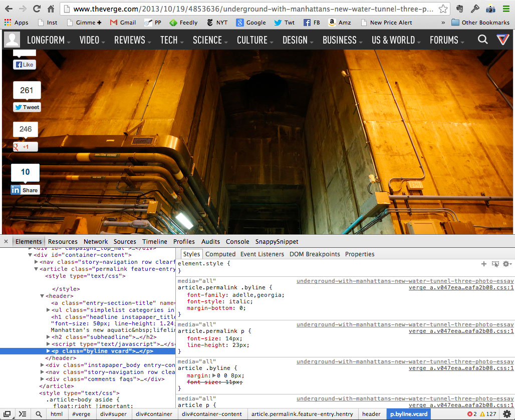
Task: Open DevTools settings gear at bottom right
Action: click(x=507, y=414)
